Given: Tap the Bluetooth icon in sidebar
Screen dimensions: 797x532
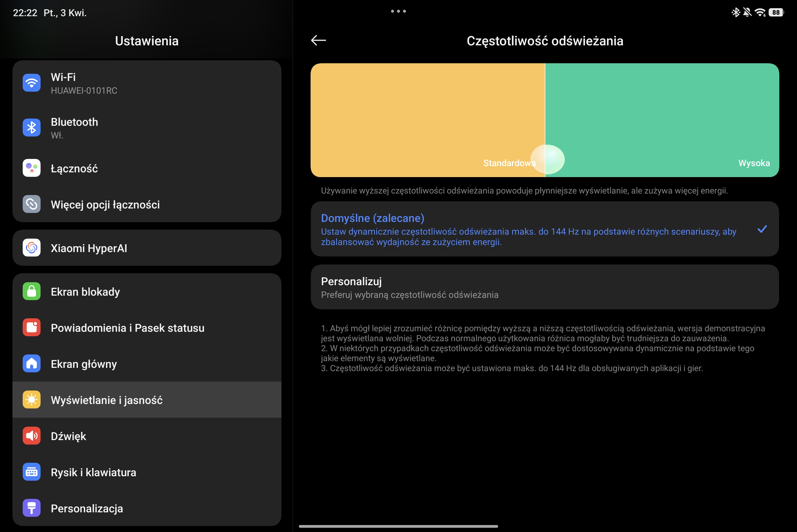Looking at the screenshot, I should [32, 128].
